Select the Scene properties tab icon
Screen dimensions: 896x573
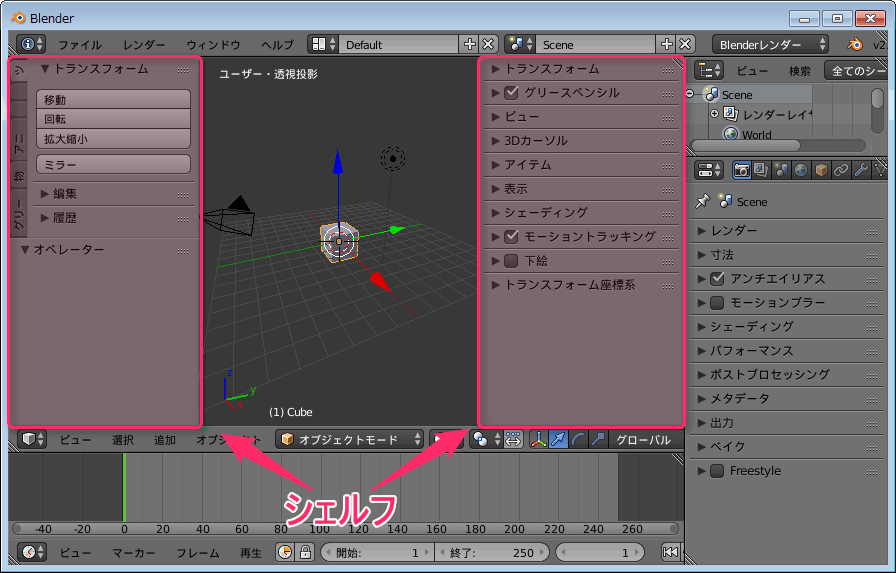tap(781, 170)
